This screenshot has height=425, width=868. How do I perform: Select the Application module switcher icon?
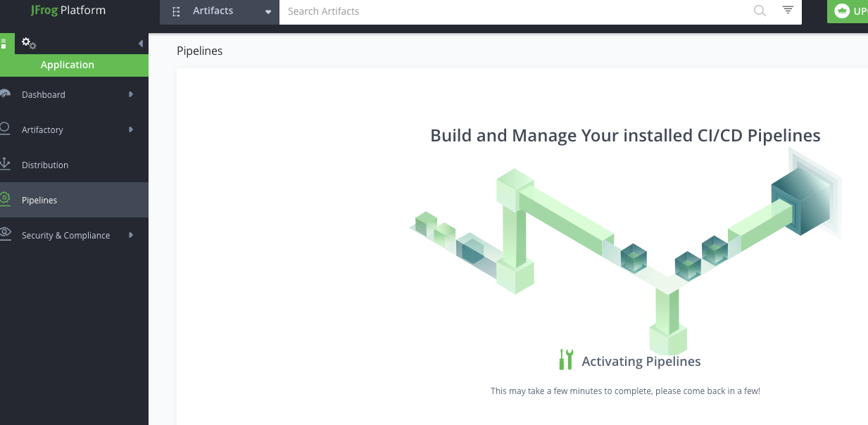[x=4, y=43]
